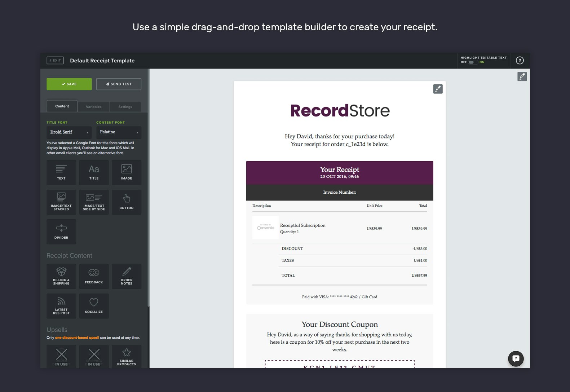570x392 pixels.
Task: Click the Exit button
Action: click(55, 61)
